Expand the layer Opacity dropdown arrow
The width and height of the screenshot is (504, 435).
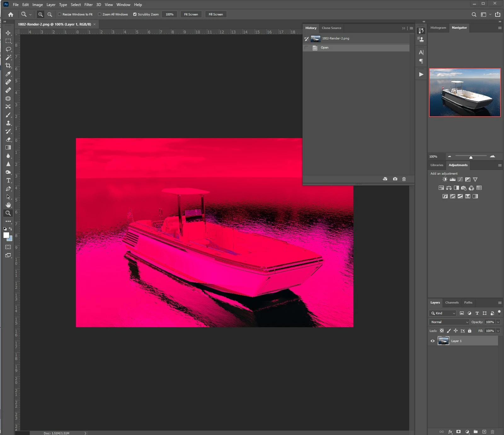tap(498, 322)
